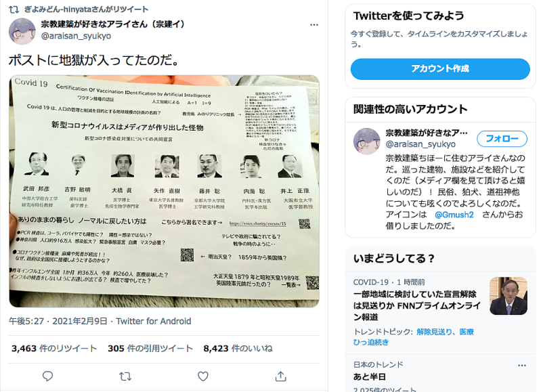Like the tweet with the heart icon

pos(203,376)
